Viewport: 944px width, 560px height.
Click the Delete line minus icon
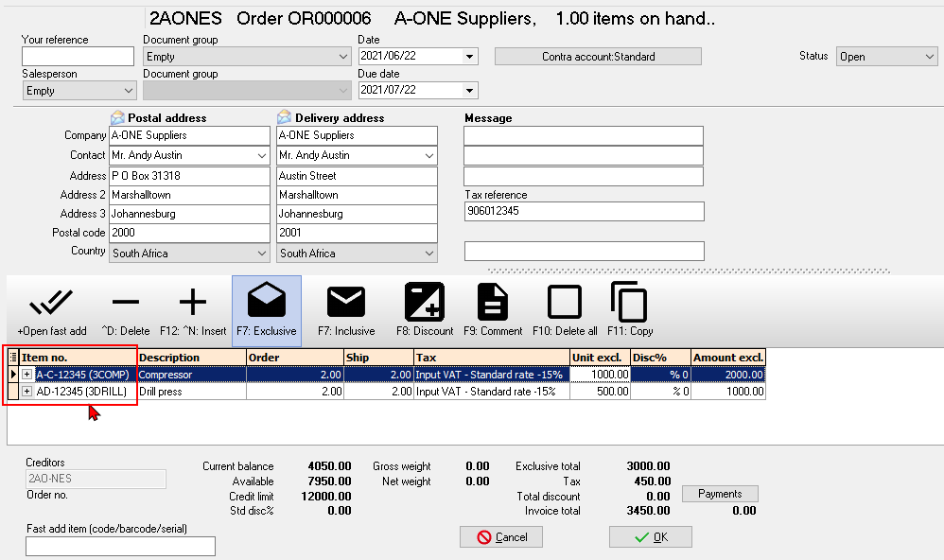coord(125,303)
